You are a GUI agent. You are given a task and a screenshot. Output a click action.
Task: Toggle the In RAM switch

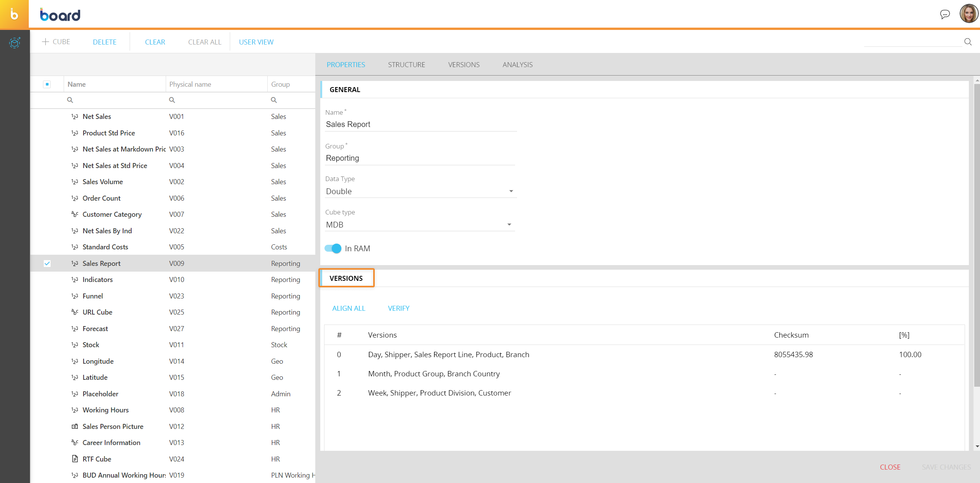333,249
